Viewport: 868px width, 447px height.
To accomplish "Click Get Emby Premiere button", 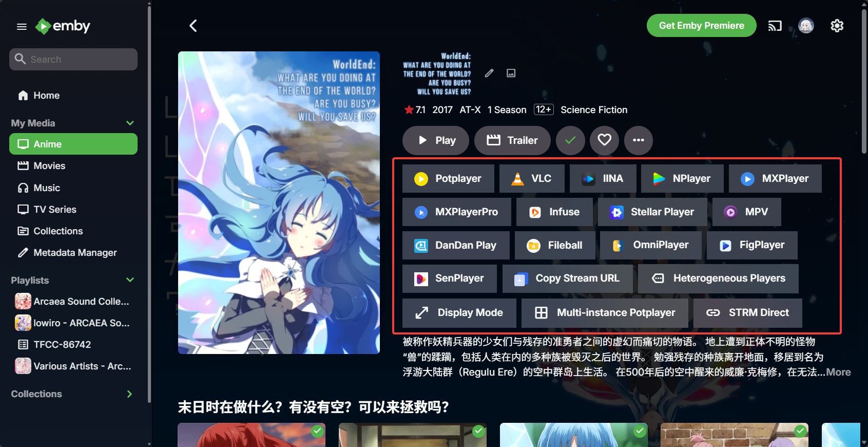I will pos(701,26).
